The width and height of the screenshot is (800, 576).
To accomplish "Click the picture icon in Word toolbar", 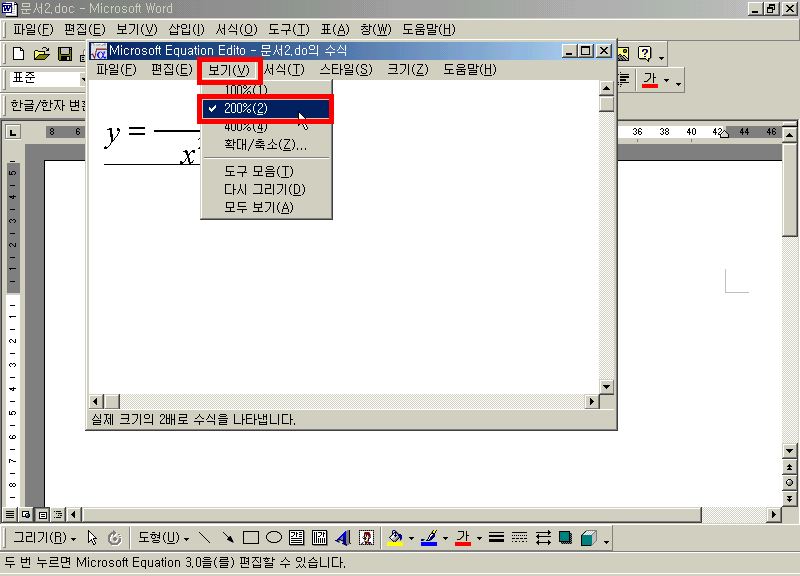I will tap(623, 54).
